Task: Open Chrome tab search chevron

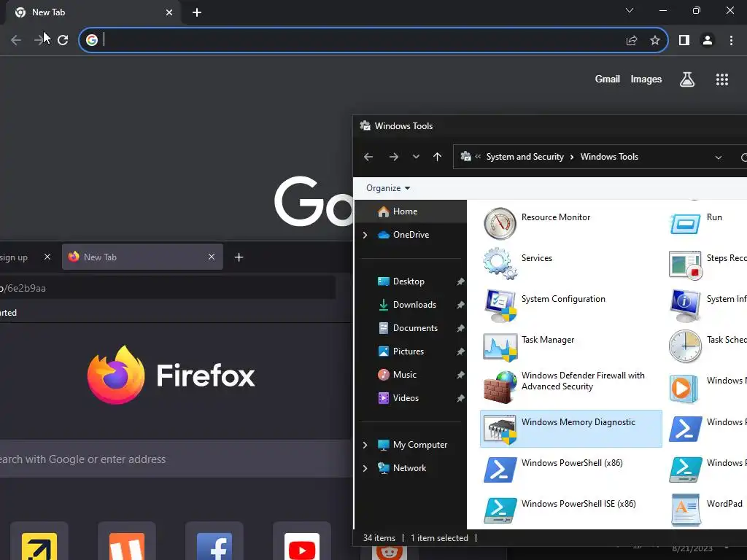Action: point(630,10)
